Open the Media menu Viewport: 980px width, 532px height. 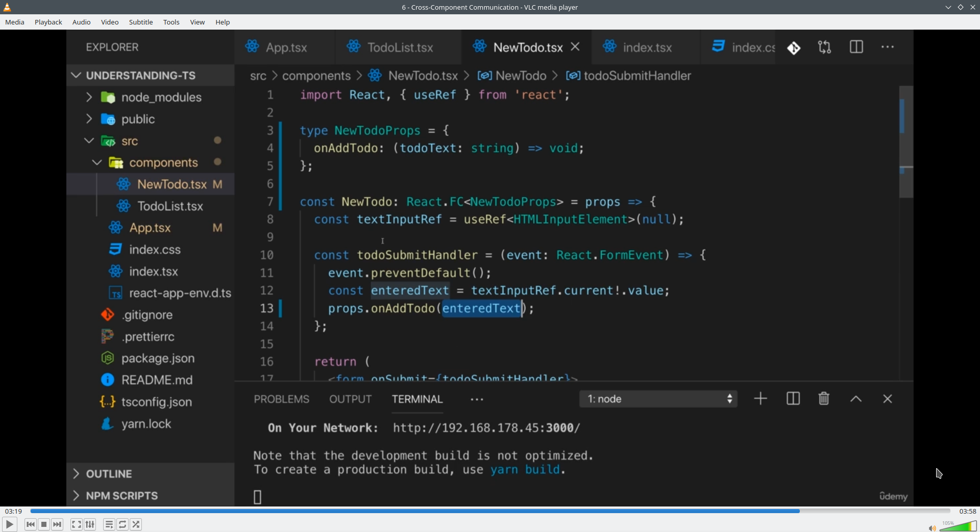[15, 22]
